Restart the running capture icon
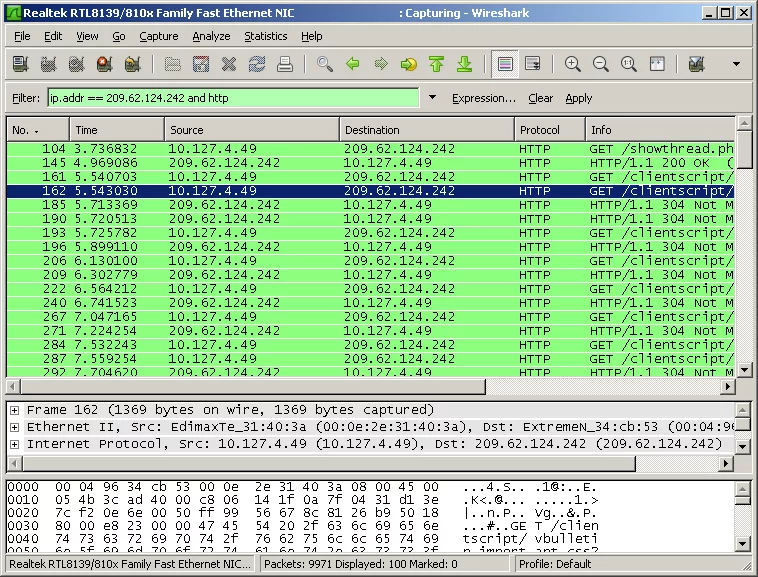Screen dimensions: 758x577 [132, 64]
